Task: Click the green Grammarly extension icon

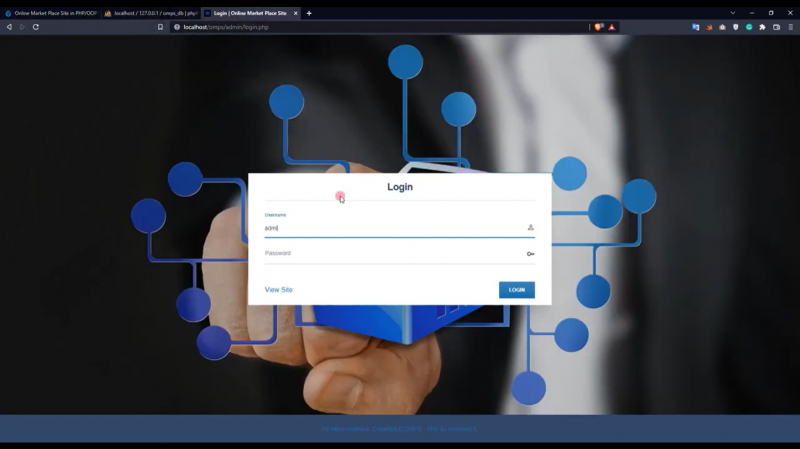Action: (749, 27)
